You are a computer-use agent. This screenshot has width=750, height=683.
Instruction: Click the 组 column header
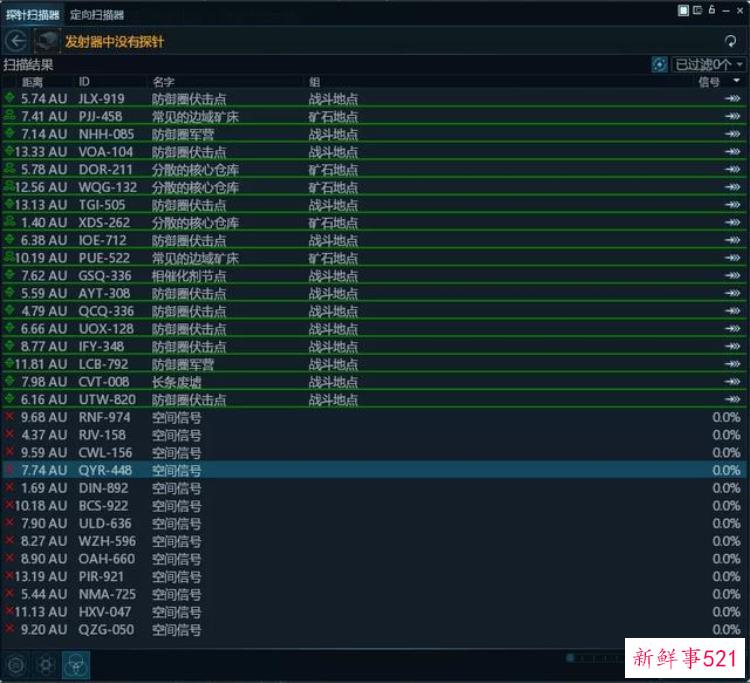314,81
